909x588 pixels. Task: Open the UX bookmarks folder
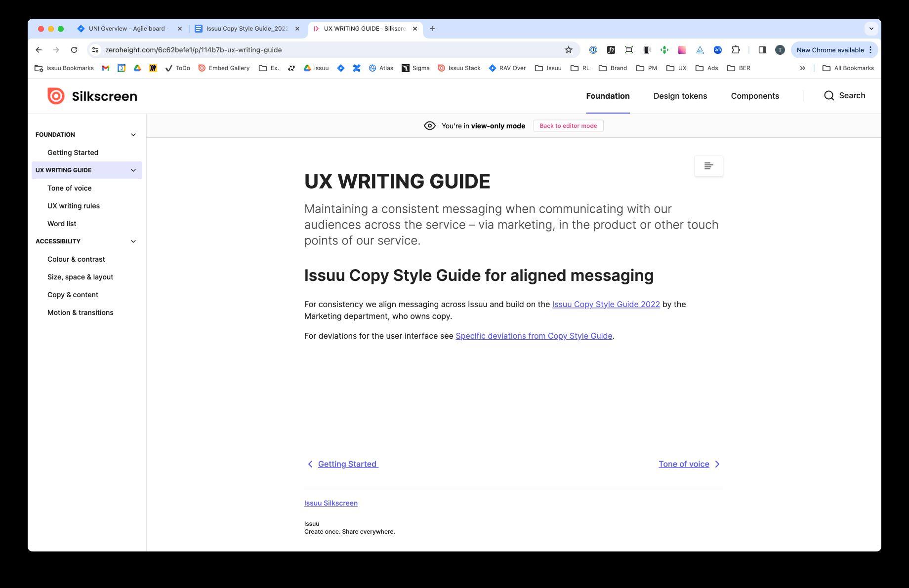tap(677, 68)
